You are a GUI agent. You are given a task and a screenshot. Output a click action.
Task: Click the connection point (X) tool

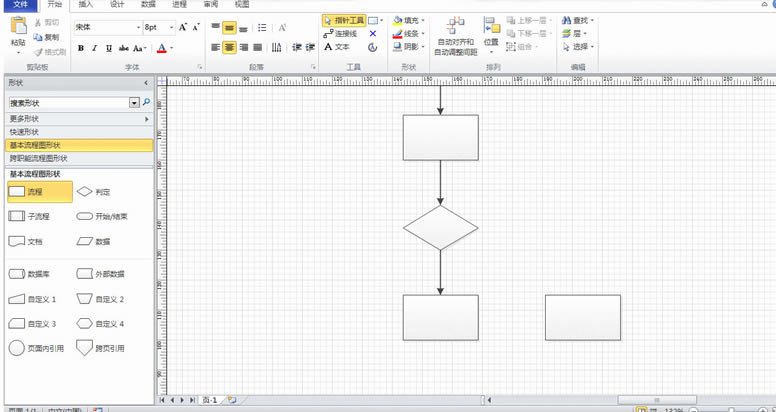point(373,34)
